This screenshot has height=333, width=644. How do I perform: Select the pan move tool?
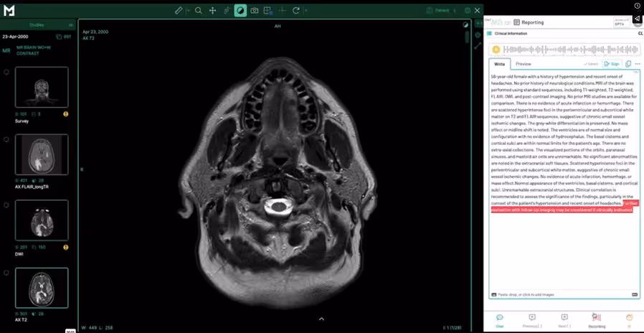(x=212, y=11)
